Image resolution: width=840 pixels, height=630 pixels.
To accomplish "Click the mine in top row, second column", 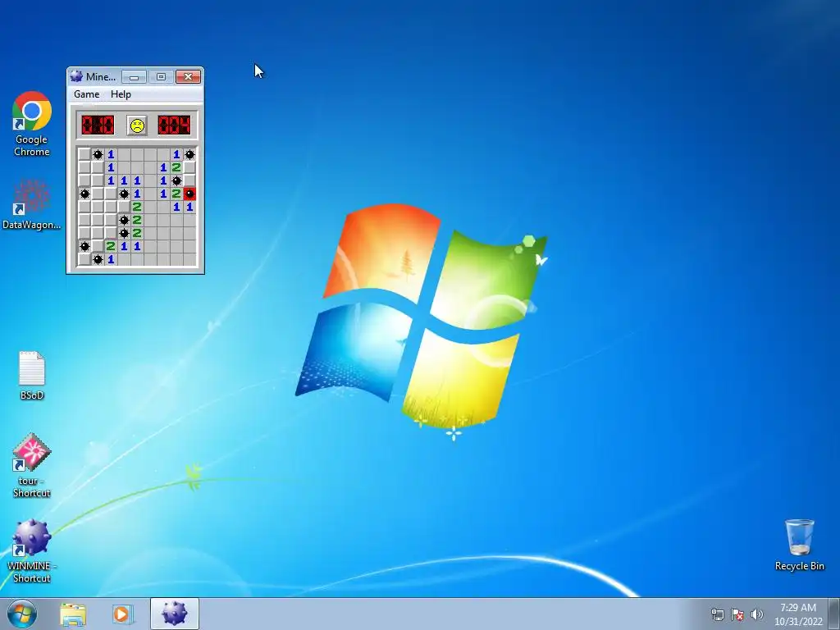I will 98,155.
